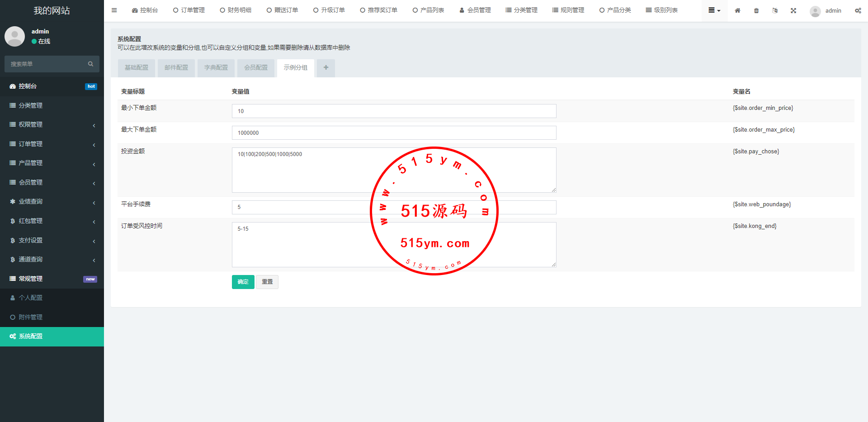Toggle the sidebar with the hamburger icon
Screen dimensions: 868x422
pos(114,10)
